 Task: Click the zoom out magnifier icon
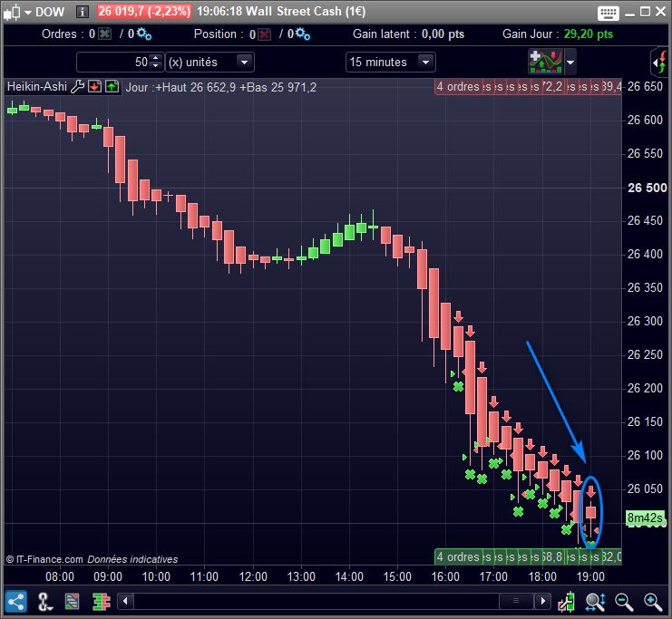click(624, 602)
